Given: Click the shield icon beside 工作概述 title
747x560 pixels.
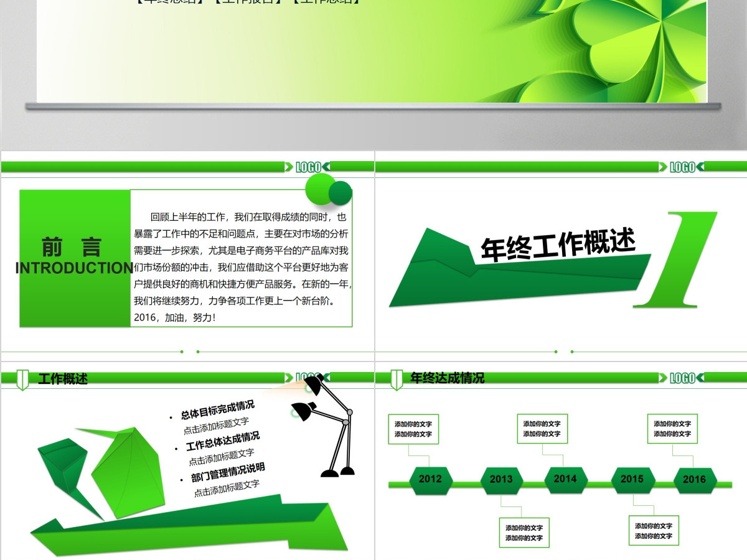Looking at the screenshot, I should [x=22, y=379].
